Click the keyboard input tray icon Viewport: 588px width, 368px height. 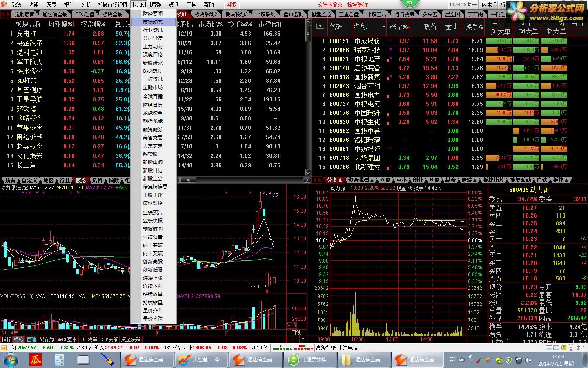pos(461,360)
